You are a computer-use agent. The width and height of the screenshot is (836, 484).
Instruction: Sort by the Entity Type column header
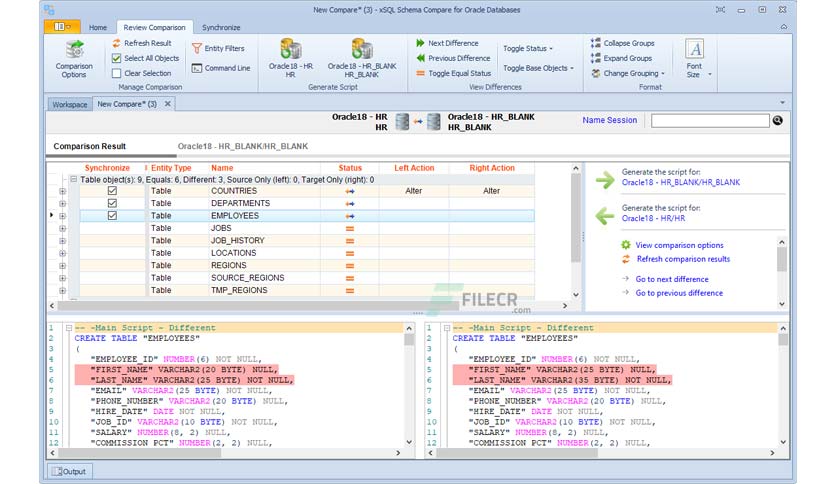coord(171,168)
